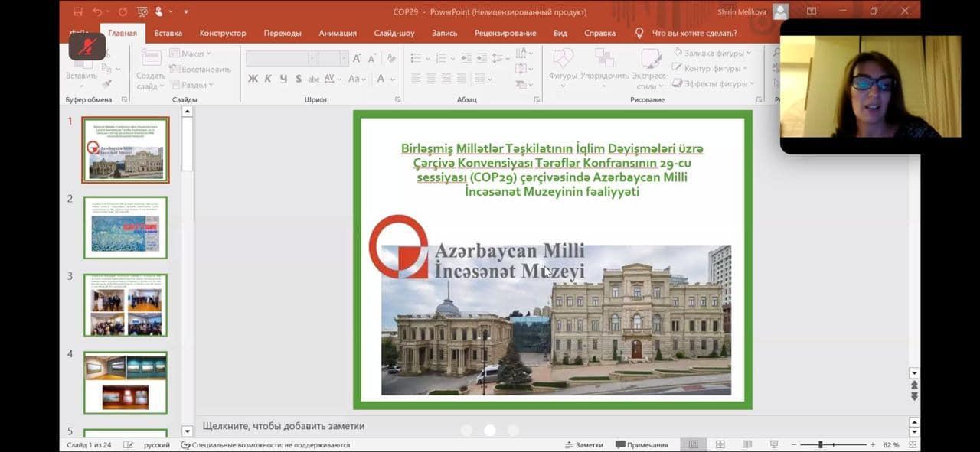Click the Восстановить reset button
Screen dimensions: 980x452
(201, 69)
